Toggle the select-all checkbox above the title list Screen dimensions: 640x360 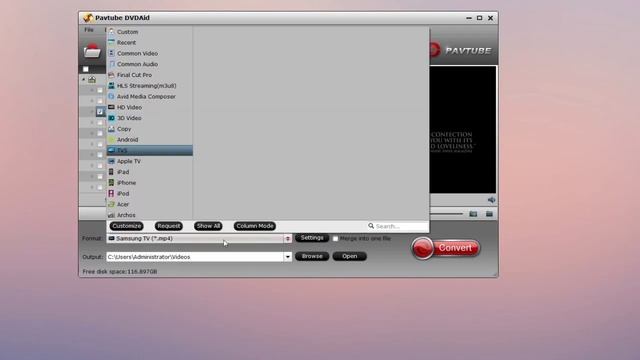pyautogui.click(x=86, y=69)
